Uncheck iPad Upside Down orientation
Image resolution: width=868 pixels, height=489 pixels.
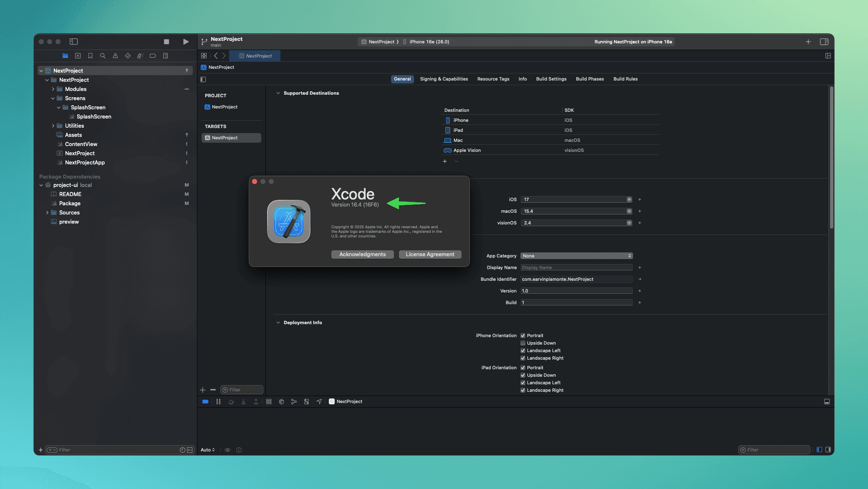pos(523,376)
